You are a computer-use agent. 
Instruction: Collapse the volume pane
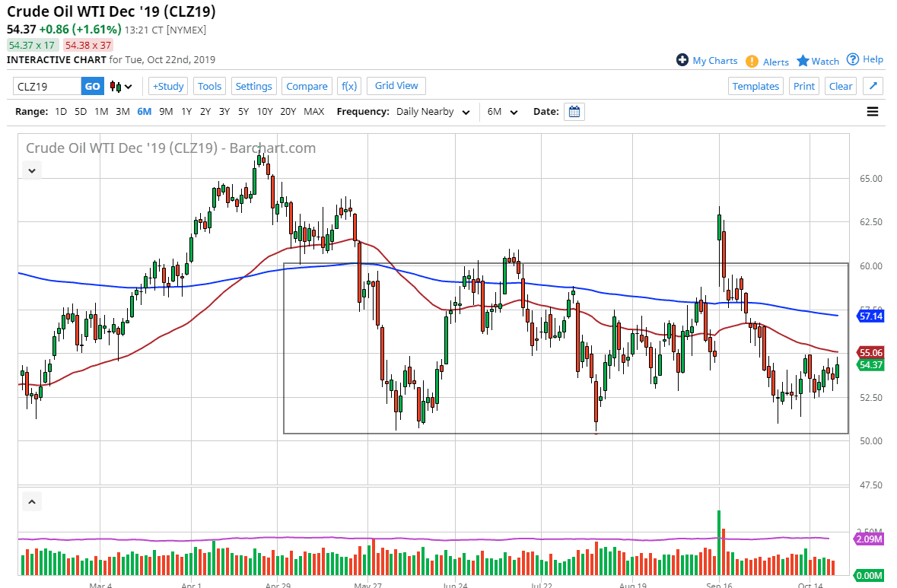tap(32, 502)
